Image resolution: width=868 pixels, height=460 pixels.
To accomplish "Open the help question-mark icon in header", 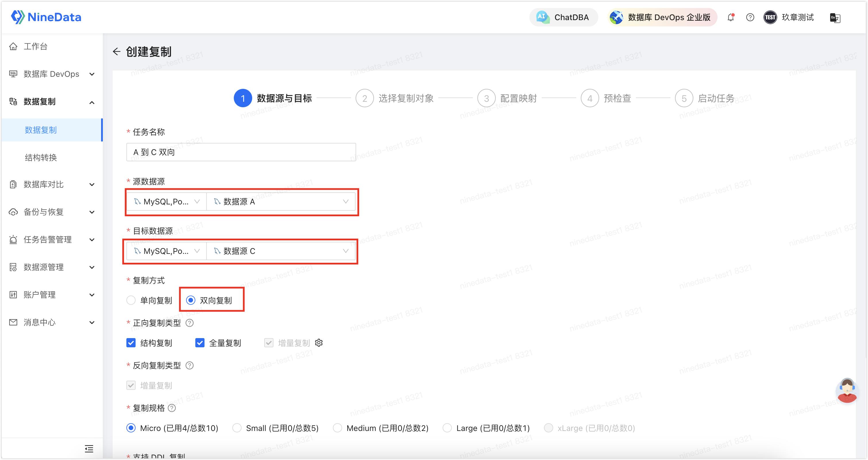I will point(750,17).
